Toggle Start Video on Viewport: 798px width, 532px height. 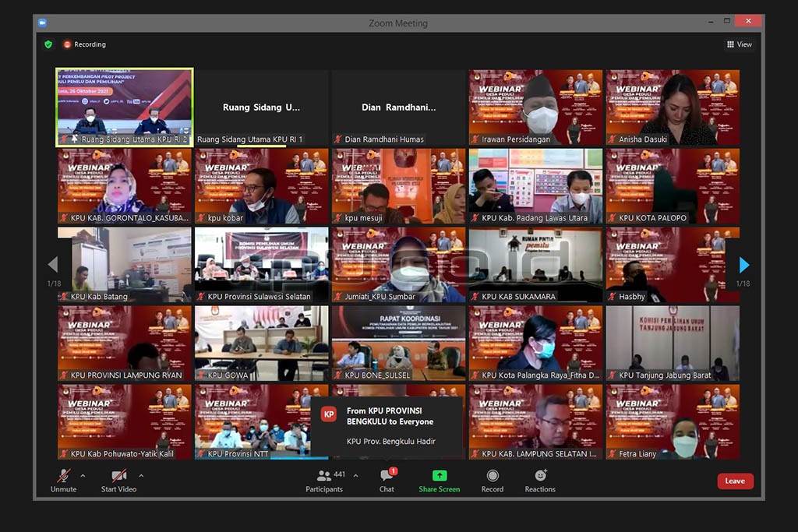click(x=118, y=481)
